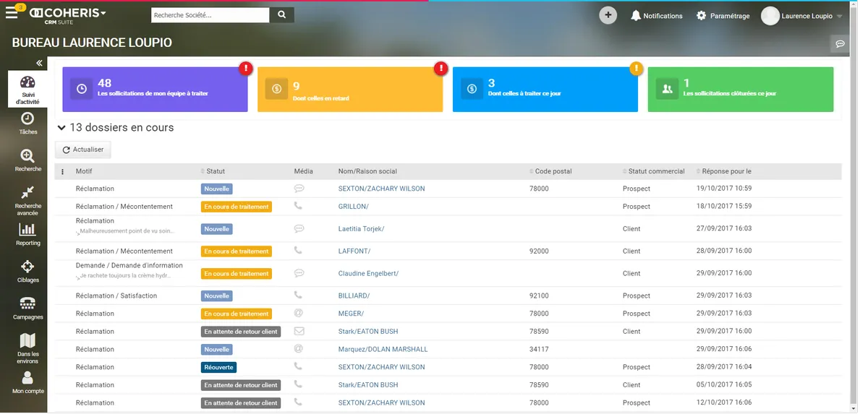Open Notifications bell

(656, 16)
